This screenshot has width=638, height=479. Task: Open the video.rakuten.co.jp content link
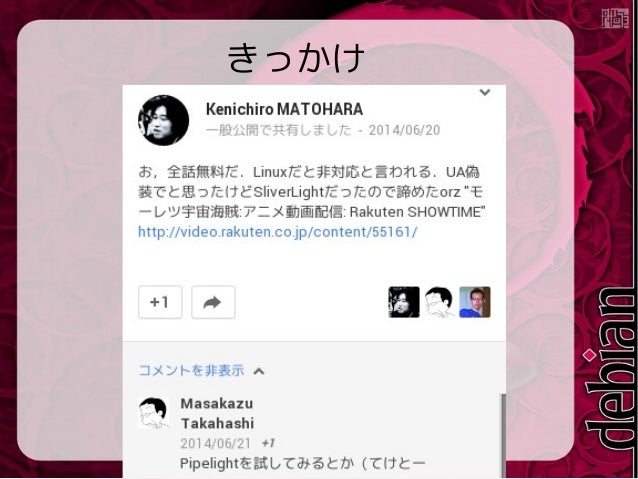[x=278, y=232]
